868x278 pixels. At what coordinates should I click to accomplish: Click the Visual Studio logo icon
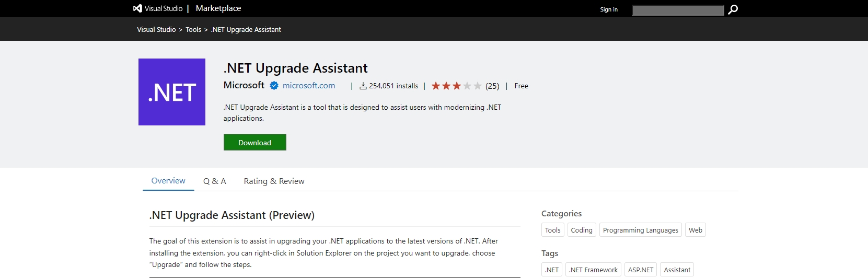[137, 8]
